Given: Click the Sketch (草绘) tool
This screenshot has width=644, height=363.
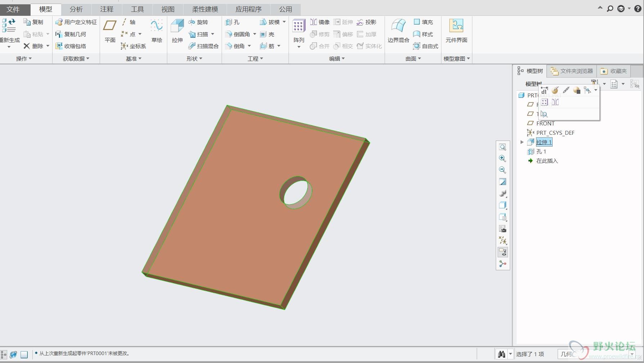Looking at the screenshot, I should 157,31.
